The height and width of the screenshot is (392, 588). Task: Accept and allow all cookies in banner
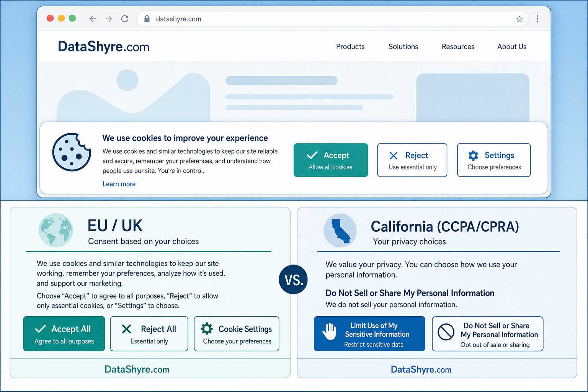coord(331,160)
